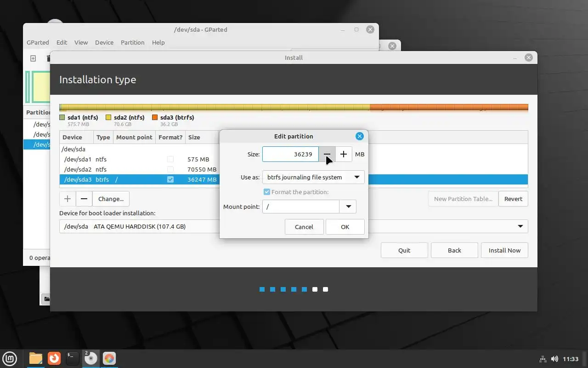The height and width of the screenshot is (368, 588).
Task: Click sda2 yellow segment in partition bar
Action: pyautogui.click(x=216, y=108)
